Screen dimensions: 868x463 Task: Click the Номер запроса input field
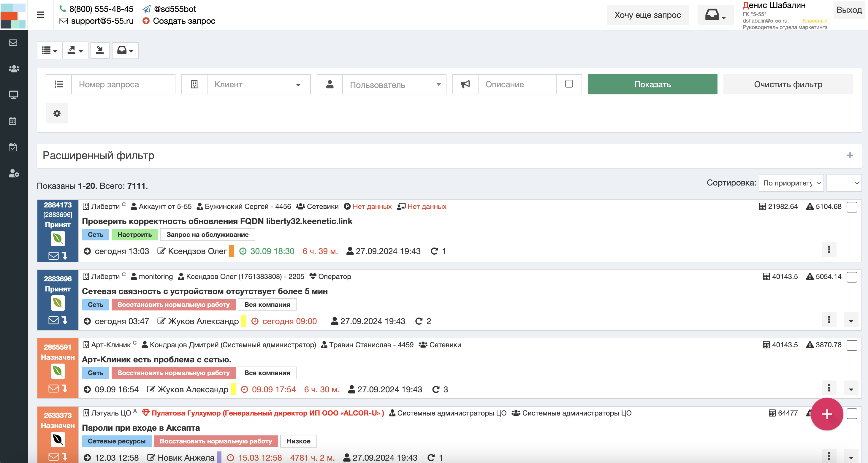[123, 84]
